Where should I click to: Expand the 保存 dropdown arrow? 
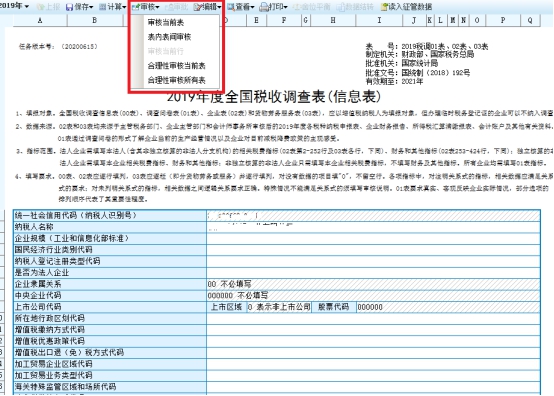coord(91,7)
